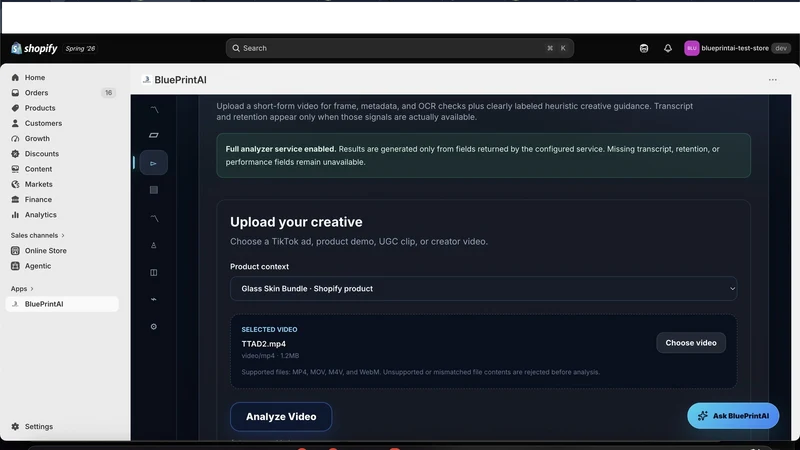Viewport: 800px width, 450px height.
Task: Click the Orders inbox icon
Action: 15,93
